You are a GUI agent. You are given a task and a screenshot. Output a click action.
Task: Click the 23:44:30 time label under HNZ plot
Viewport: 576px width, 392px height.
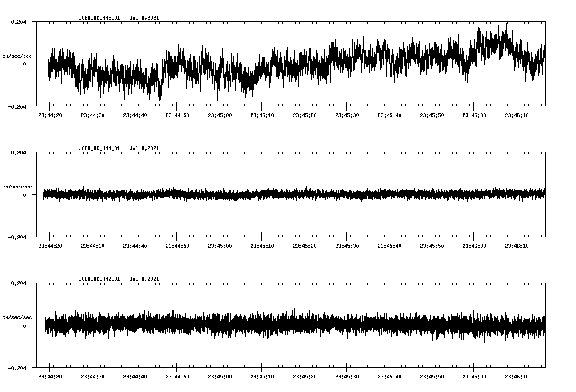tap(92, 377)
